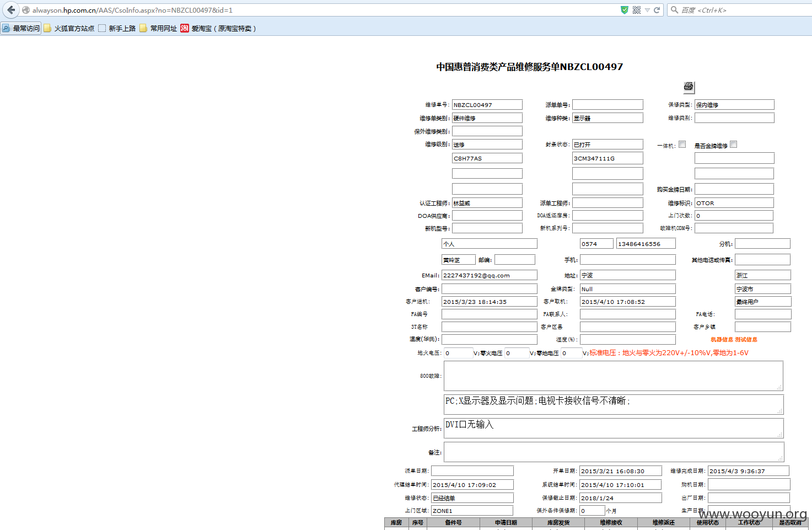
Task: Click the 备件号 table column header
Action: point(454,522)
